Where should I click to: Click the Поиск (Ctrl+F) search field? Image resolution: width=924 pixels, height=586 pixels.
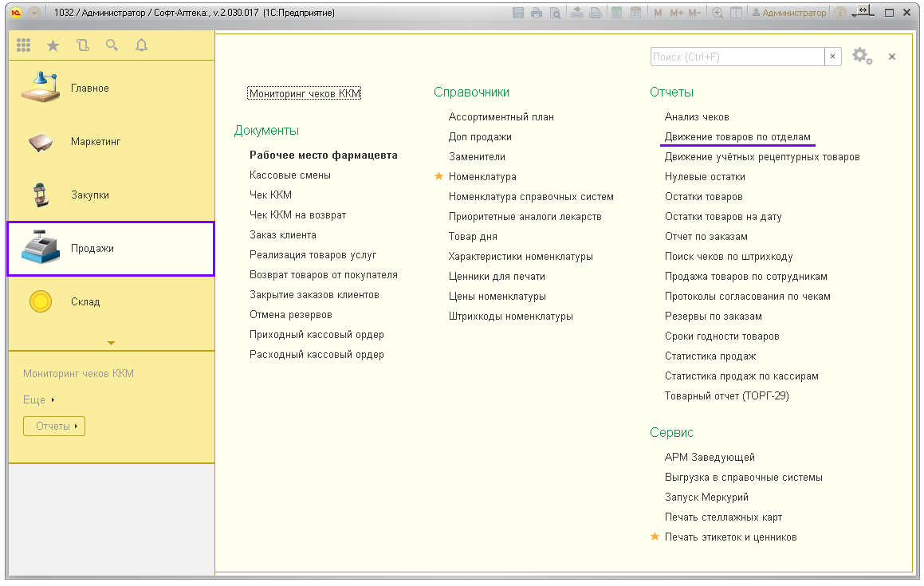click(x=737, y=57)
